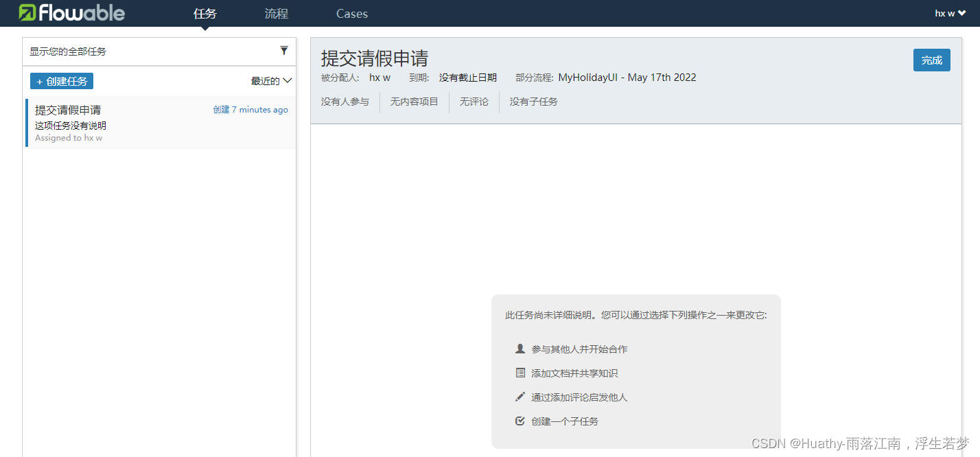
Task: Open the task filter funnel icon
Action: coord(284,51)
